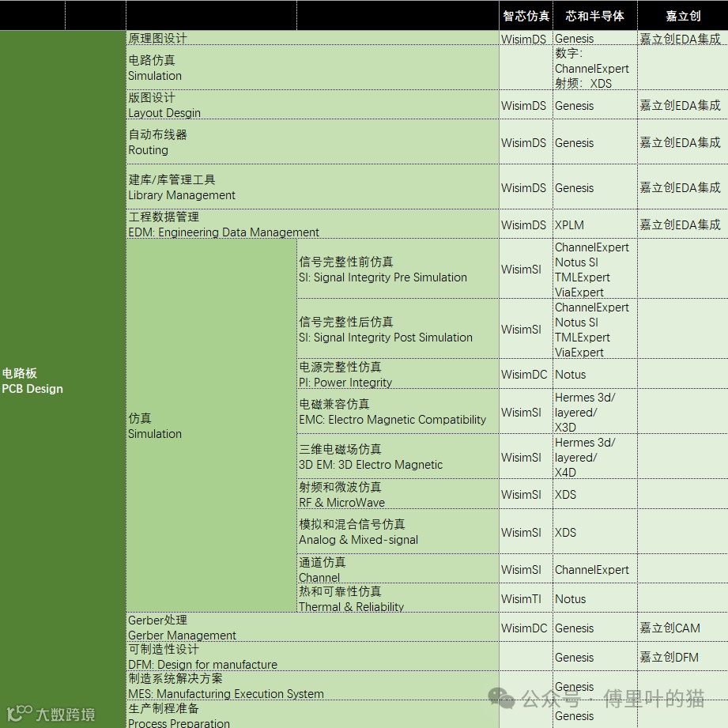
Task: Select the 信号完整性后仿真 Post Simulation cell
Action: click(398, 329)
